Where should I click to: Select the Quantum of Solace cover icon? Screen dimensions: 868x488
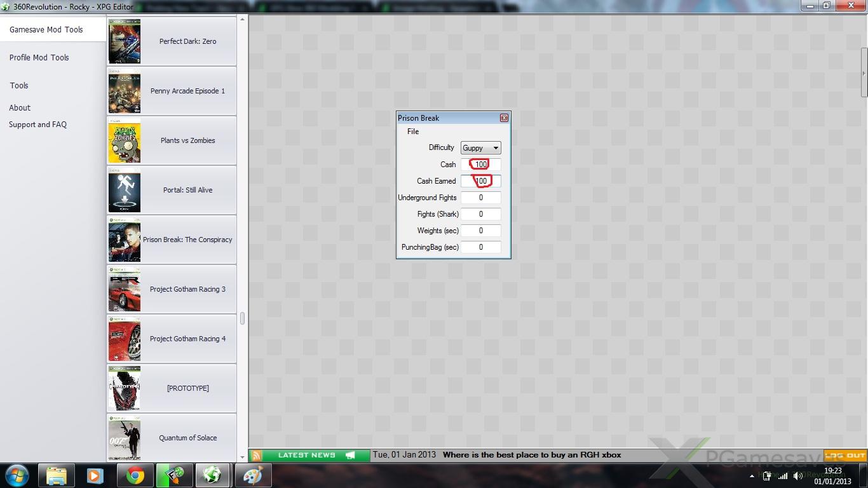(125, 438)
